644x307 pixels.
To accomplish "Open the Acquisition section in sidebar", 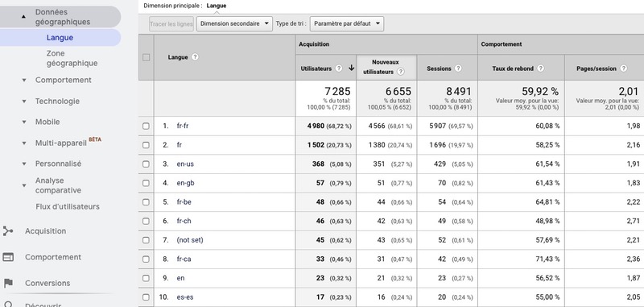I will point(45,231).
